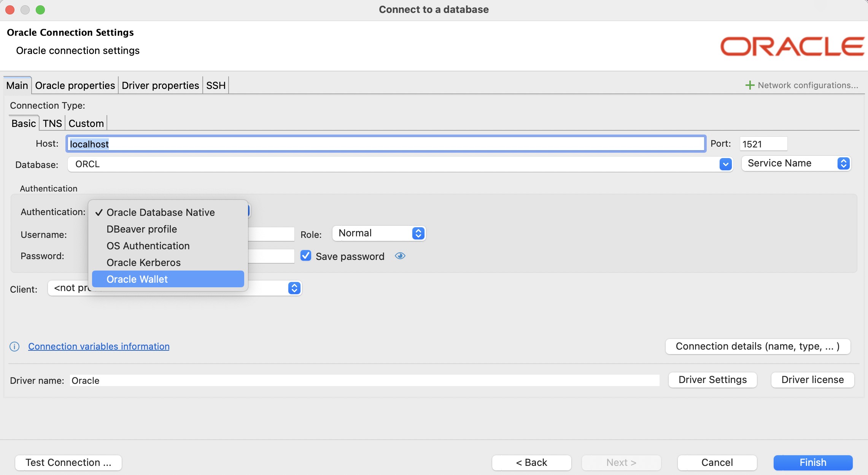Click the Driver Settings button

click(x=712, y=380)
